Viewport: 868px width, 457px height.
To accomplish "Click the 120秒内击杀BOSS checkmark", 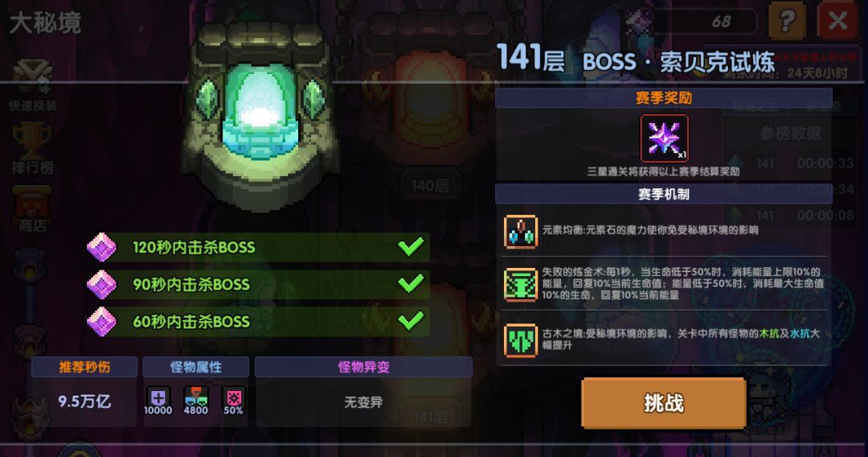I will pos(411,246).
